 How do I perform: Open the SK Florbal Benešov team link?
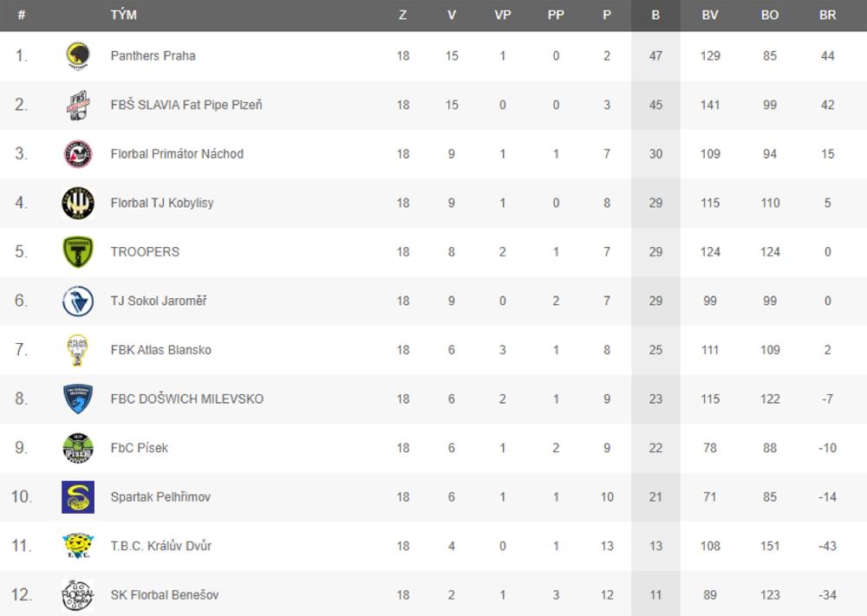165,595
